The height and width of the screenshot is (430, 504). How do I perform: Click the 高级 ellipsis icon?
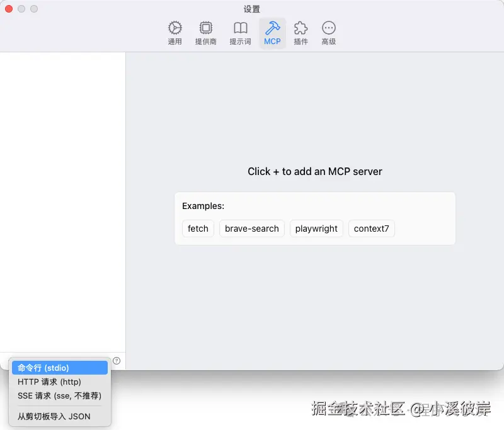click(328, 28)
